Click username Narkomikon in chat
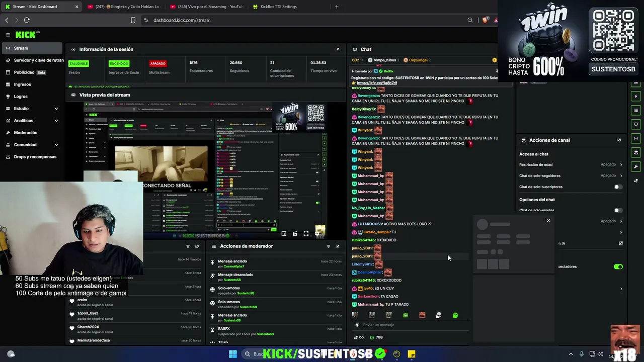The height and width of the screenshot is (362, 644). (368, 297)
